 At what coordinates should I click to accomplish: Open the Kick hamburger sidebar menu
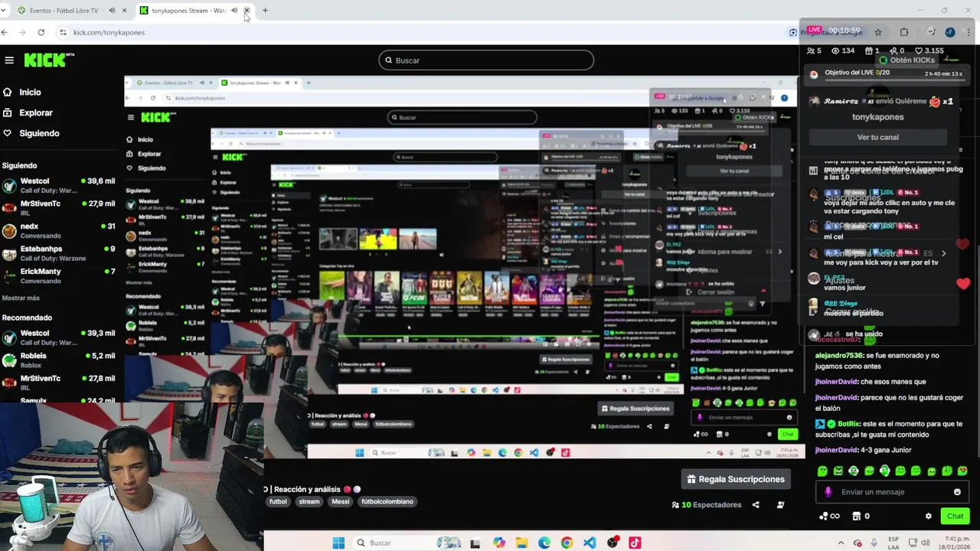[x=9, y=60]
